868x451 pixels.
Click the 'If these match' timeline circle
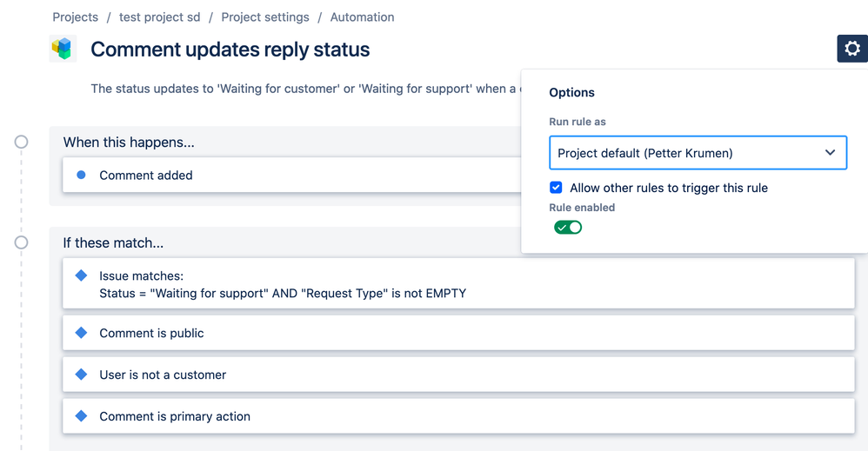(x=21, y=242)
